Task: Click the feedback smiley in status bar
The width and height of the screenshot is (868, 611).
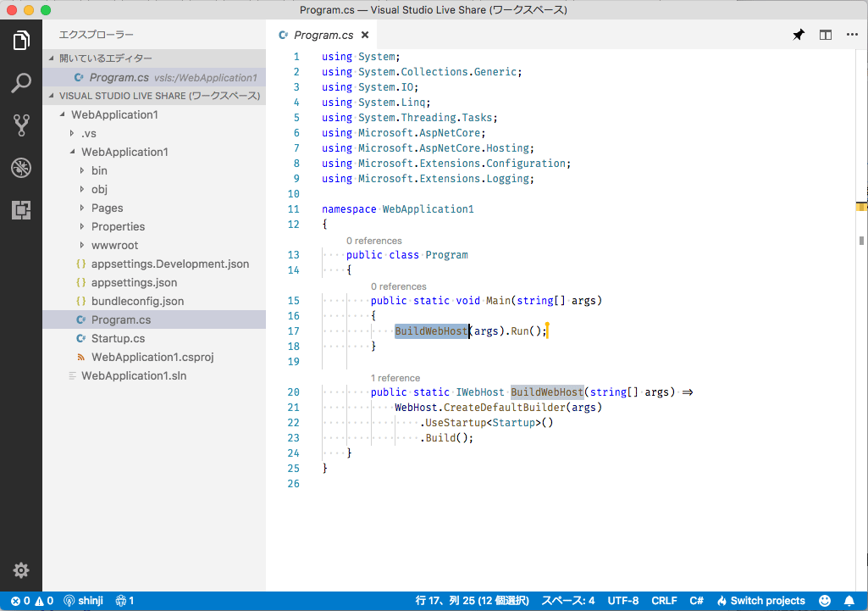Action: pos(824,600)
